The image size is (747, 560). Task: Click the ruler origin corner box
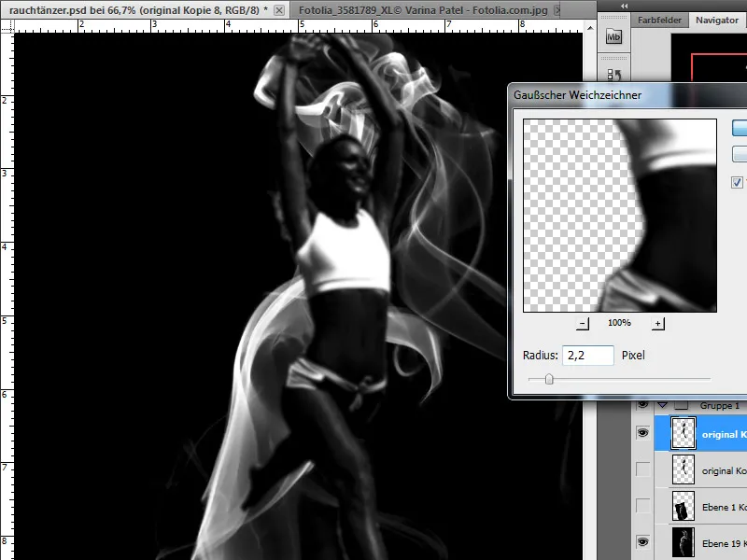point(7,26)
